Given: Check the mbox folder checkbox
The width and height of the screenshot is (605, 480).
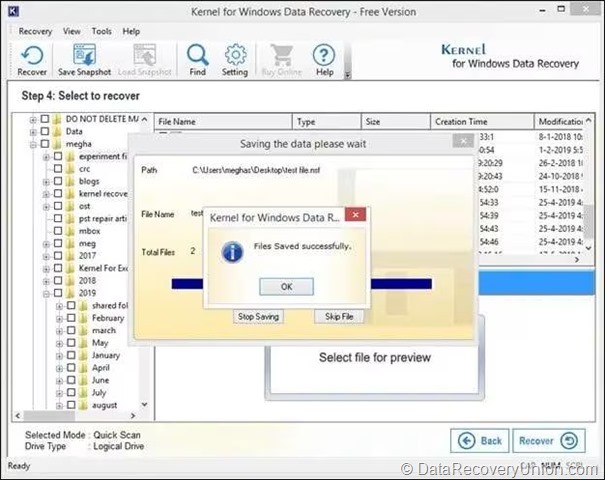Looking at the screenshot, I should point(58,231).
